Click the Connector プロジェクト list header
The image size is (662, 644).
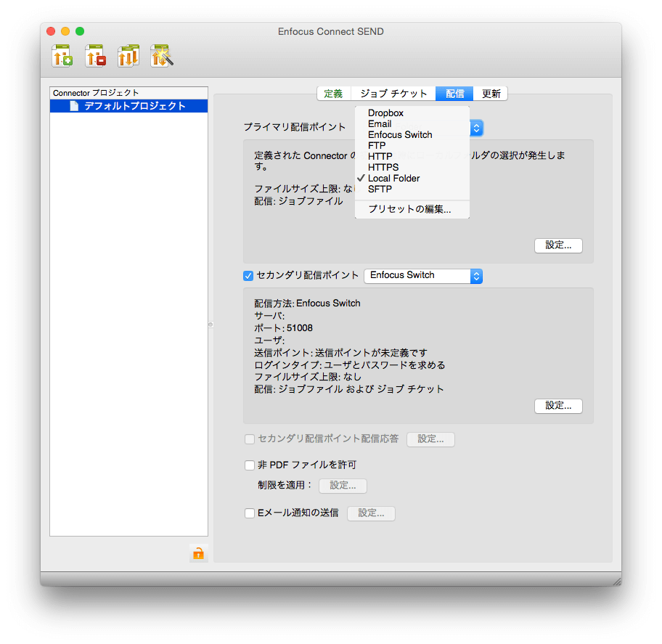pyautogui.click(x=128, y=93)
